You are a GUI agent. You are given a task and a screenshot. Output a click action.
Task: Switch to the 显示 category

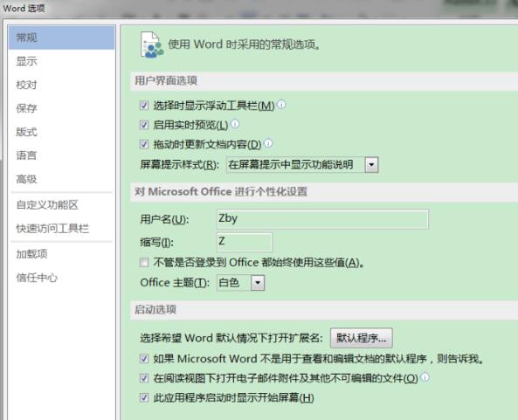[61, 61]
